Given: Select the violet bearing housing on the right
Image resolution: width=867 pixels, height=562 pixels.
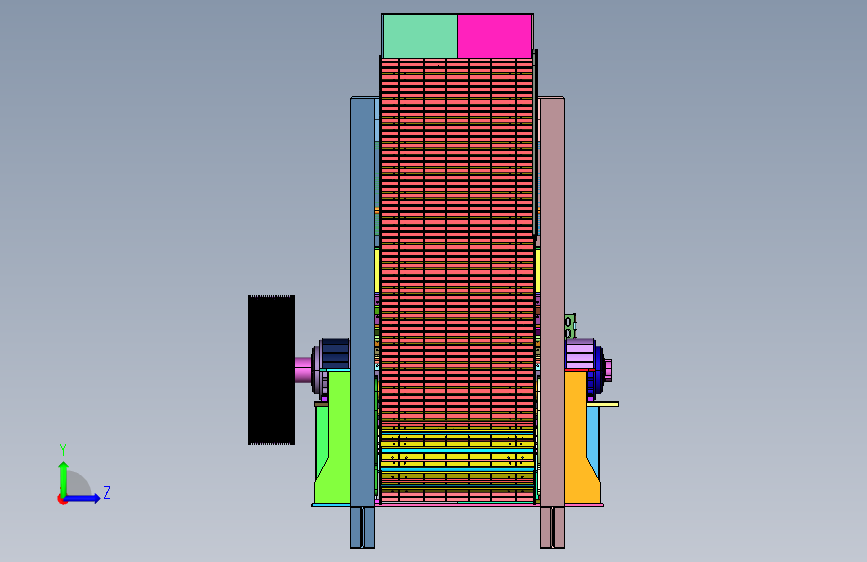Looking at the screenshot, I should (x=579, y=354).
